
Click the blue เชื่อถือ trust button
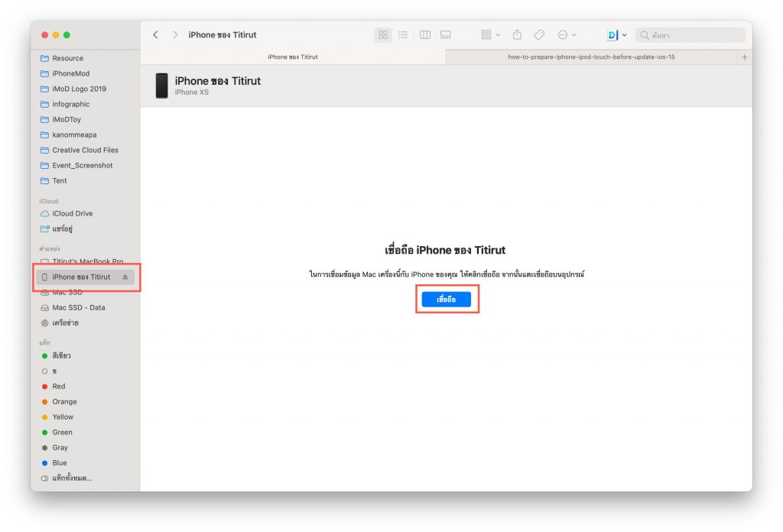point(447,300)
